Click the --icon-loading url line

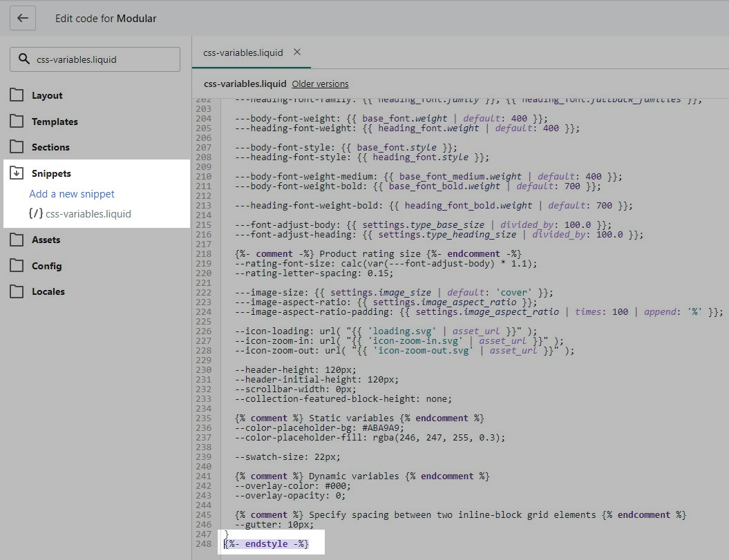(x=386, y=331)
